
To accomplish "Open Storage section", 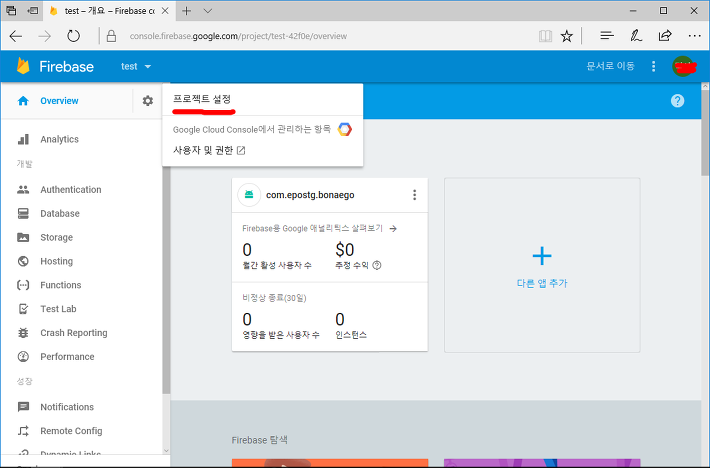I will click(57, 238).
